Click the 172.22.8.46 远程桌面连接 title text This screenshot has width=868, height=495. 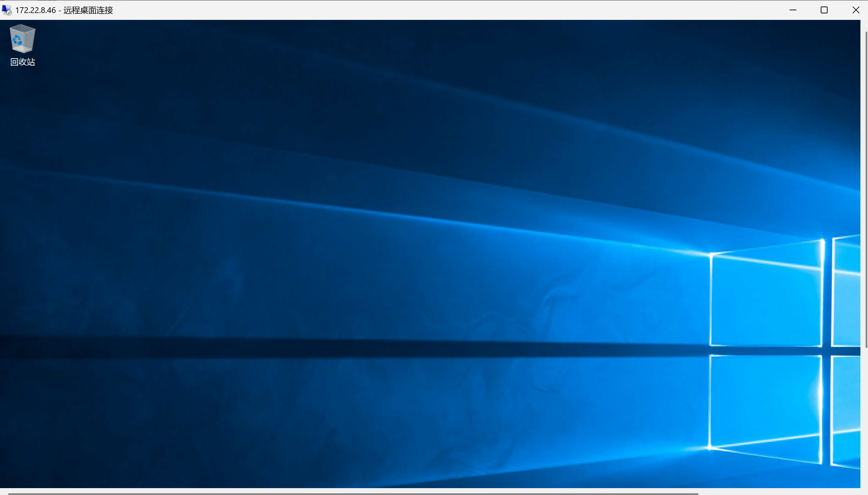(64, 10)
